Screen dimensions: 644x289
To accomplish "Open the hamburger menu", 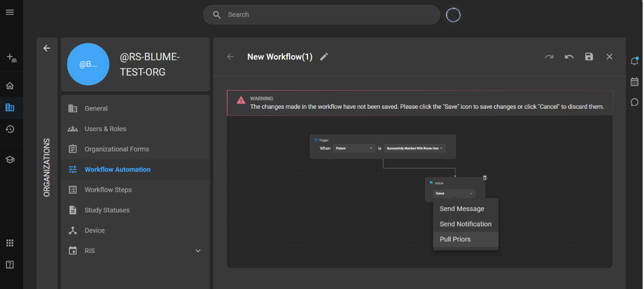I will pos(10,12).
